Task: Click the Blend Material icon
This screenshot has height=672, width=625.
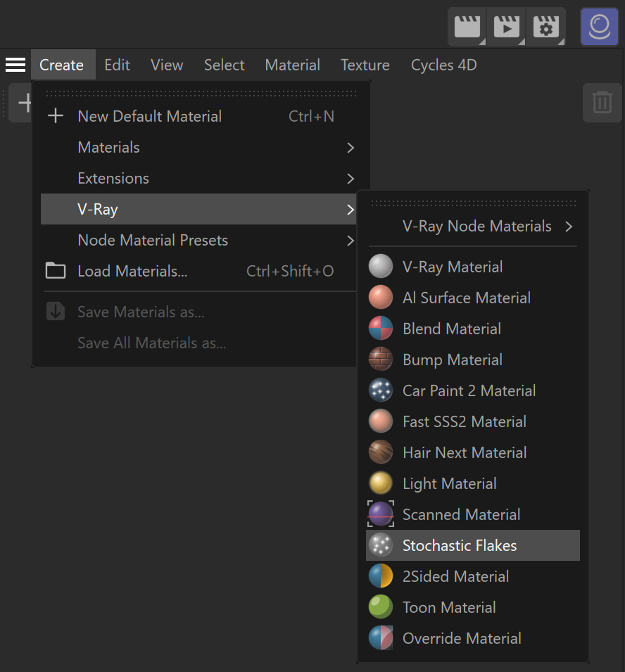Action: [x=381, y=329]
